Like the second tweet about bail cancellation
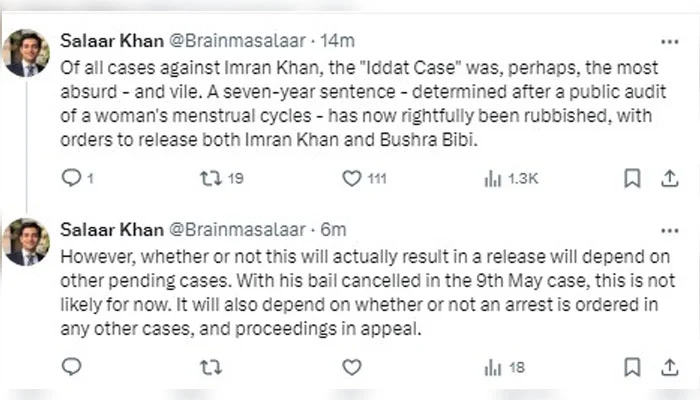Screen dimensions: 700x400 (x=351, y=367)
